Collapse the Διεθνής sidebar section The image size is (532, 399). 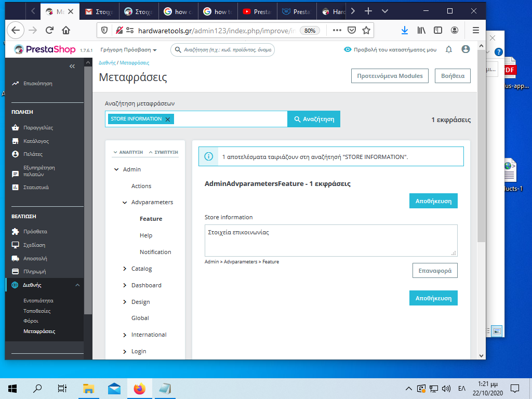click(77, 285)
